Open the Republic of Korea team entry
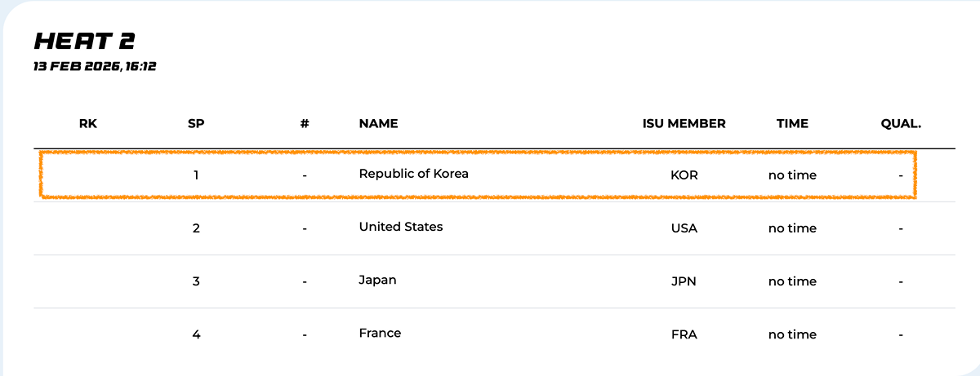The height and width of the screenshot is (376, 980). click(x=414, y=174)
